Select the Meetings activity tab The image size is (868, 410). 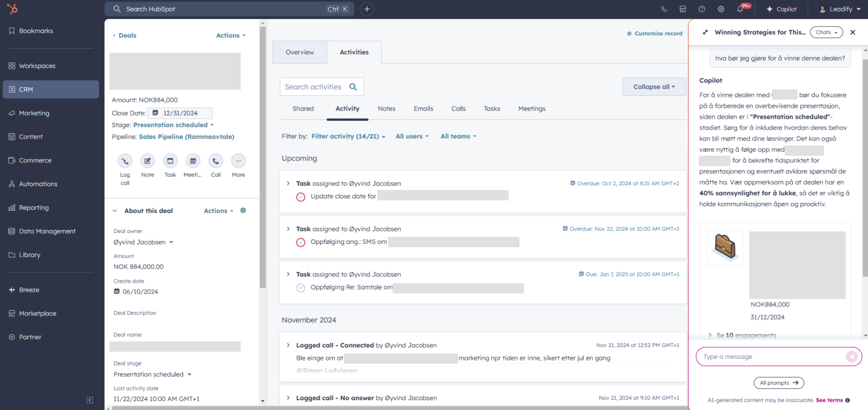(532, 109)
